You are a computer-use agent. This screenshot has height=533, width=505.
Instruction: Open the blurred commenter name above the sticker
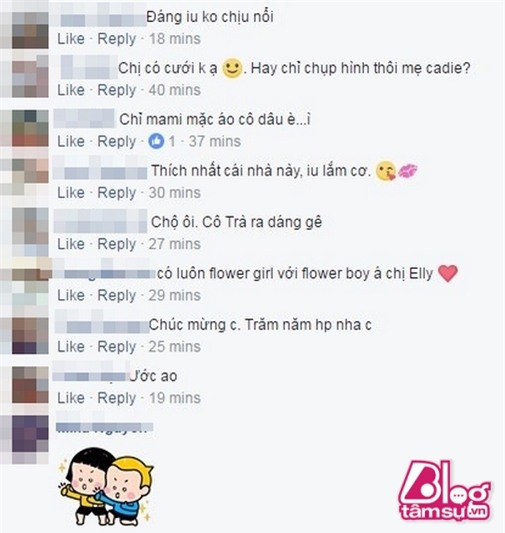pyautogui.click(x=104, y=427)
